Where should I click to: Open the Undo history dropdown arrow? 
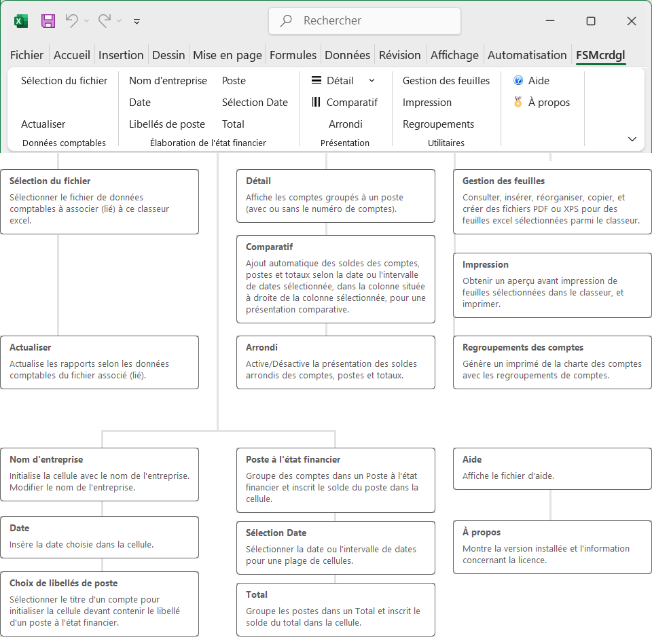click(87, 21)
